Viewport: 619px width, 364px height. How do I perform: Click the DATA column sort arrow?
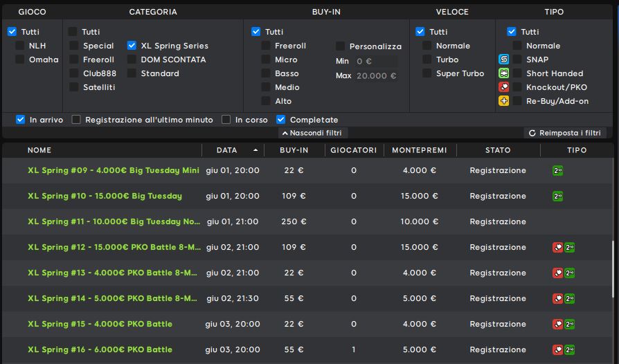tap(255, 150)
